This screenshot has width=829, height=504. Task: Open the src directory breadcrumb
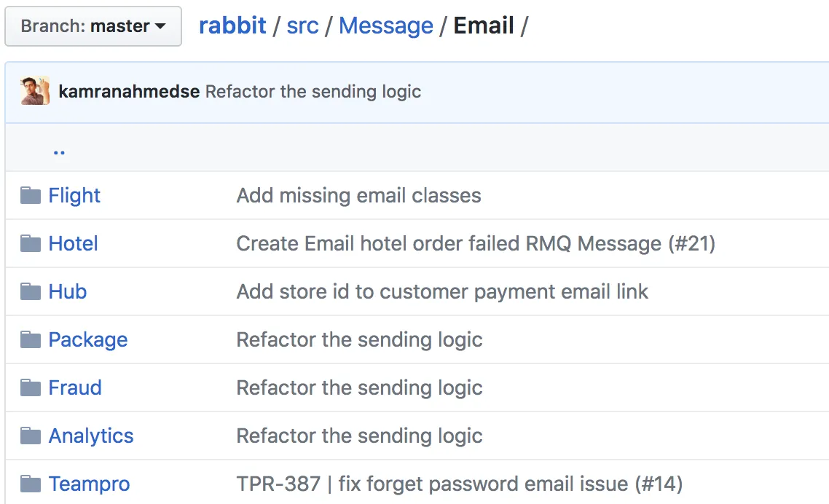[302, 25]
